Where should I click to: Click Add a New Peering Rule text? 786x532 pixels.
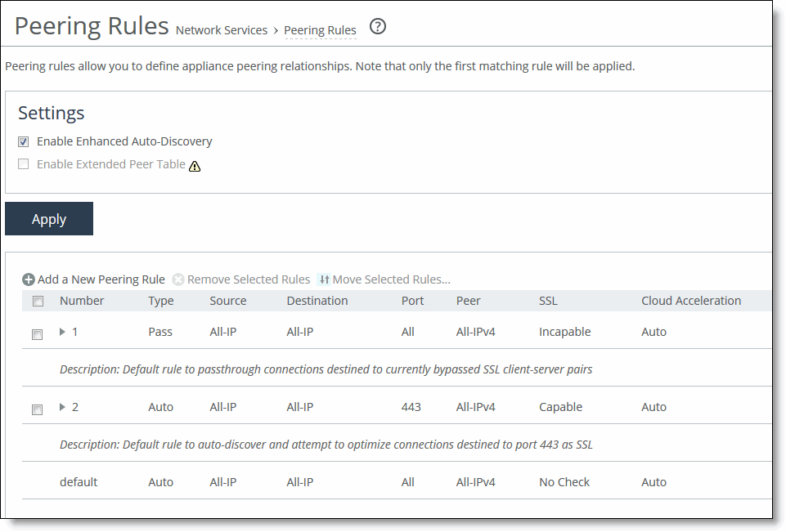(x=101, y=279)
